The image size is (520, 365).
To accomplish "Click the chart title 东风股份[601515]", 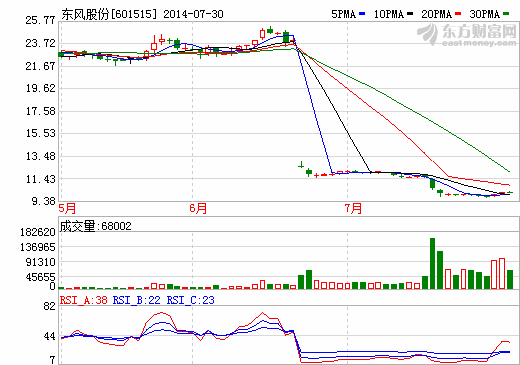I will [x=109, y=14].
